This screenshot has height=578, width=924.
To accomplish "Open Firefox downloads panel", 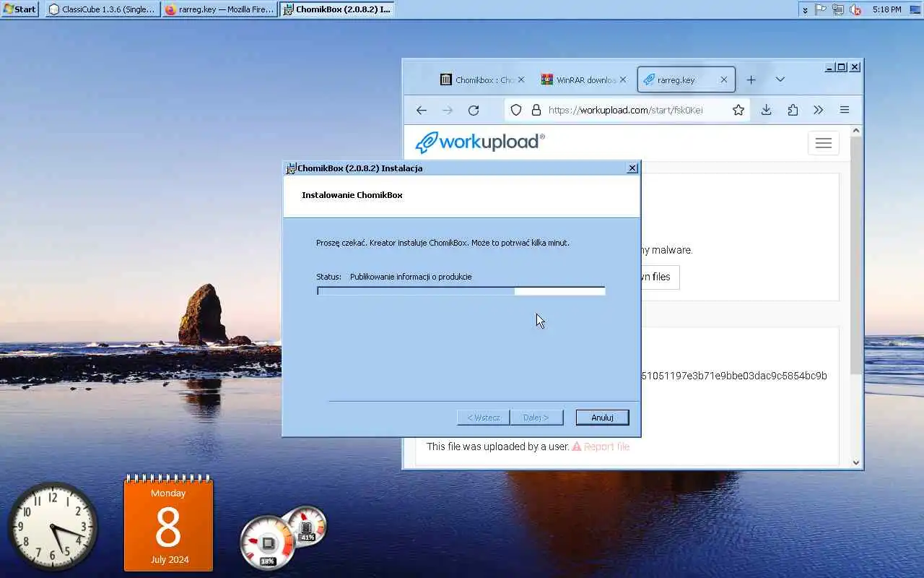I will (767, 110).
